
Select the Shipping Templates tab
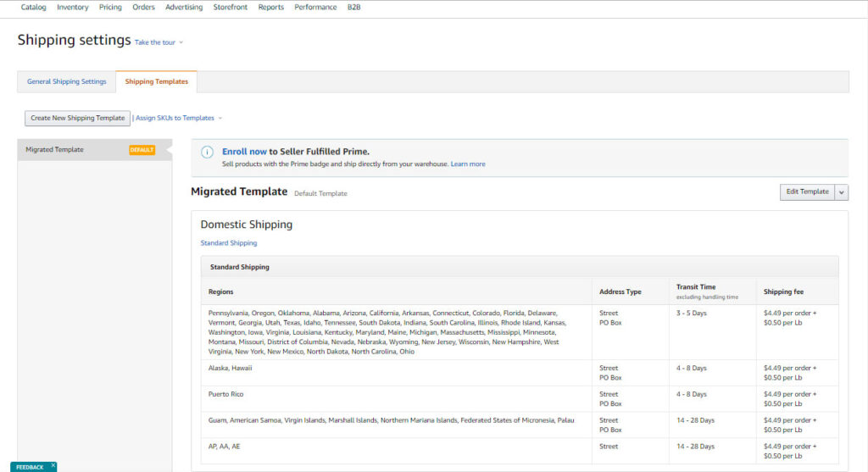[157, 82]
